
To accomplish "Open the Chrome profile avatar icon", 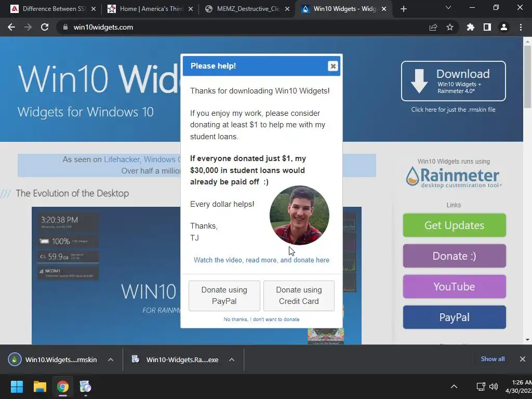I will point(504,27).
